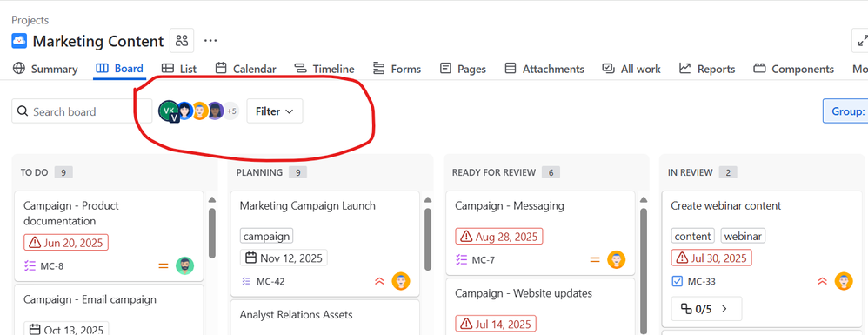Click the content label tag
Screen dimensions: 868x335
pos(693,236)
